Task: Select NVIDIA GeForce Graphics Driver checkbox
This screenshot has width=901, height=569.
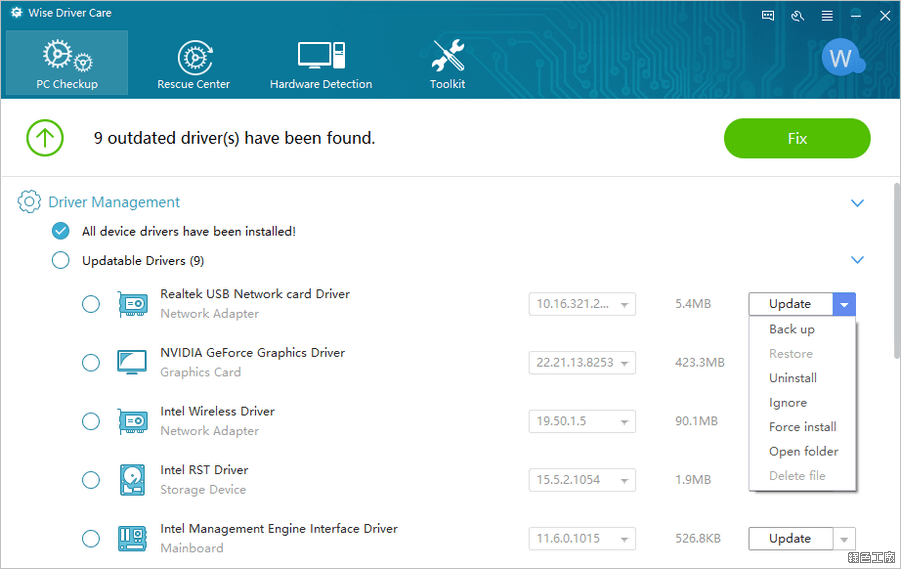Action: pyautogui.click(x=91, y=363)
